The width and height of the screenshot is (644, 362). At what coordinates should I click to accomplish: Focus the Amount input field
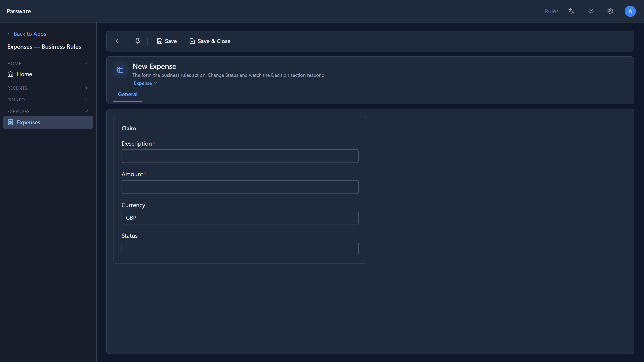(x=240, y=187)
